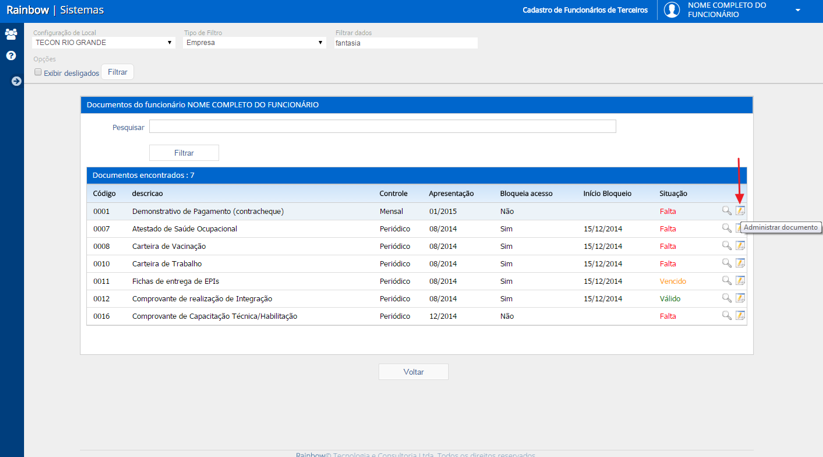
Task: Click the user profile avatar icon
Action: coord(672,10)
